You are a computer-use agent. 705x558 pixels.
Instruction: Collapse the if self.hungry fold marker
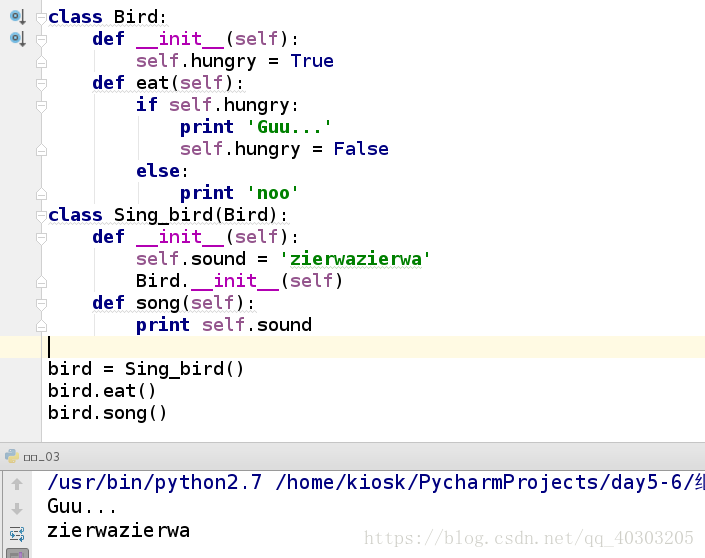tap(41, 106)
